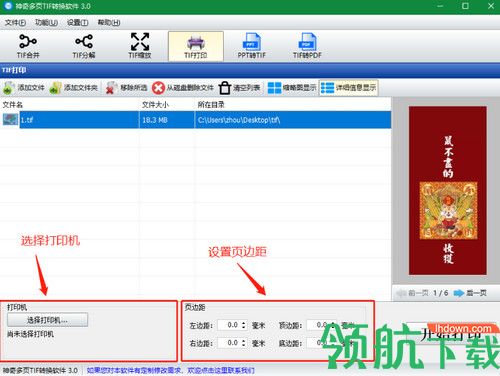
Task: Click the 所在目录 column header
Action: (293, 105)
